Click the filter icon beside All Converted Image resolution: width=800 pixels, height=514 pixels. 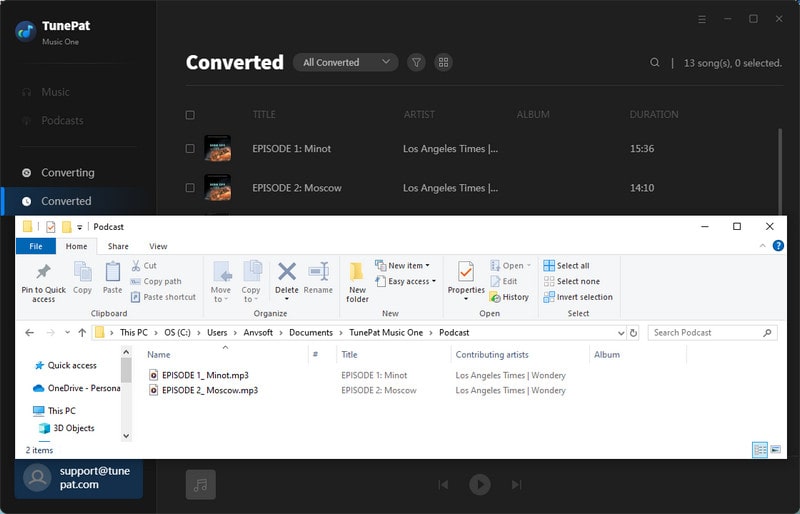pyautogui.click(x=416, y=62)
